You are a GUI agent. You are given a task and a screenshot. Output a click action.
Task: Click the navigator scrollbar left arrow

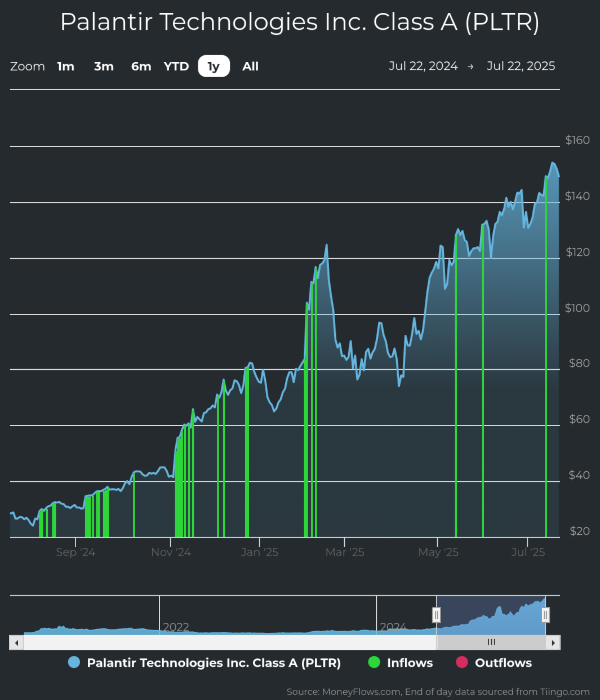click(x=16, y=643)
